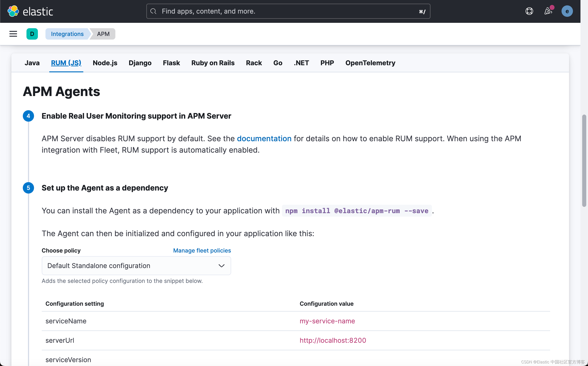Open the newsfeed notifications icon
Image resolution: width=588 pixels, height=366 pixels.
coord(548,11)
